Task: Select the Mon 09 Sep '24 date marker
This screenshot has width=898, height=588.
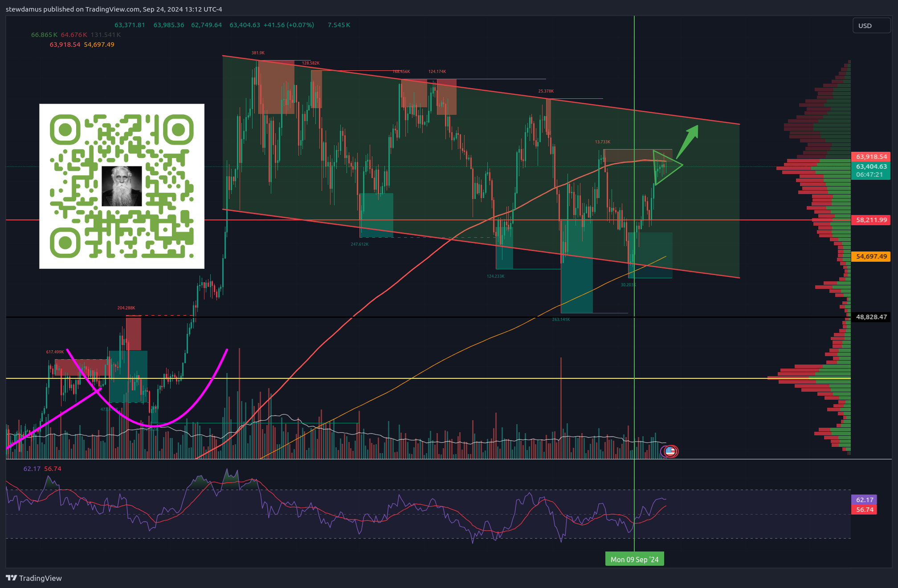Action: tap(634, 559)
